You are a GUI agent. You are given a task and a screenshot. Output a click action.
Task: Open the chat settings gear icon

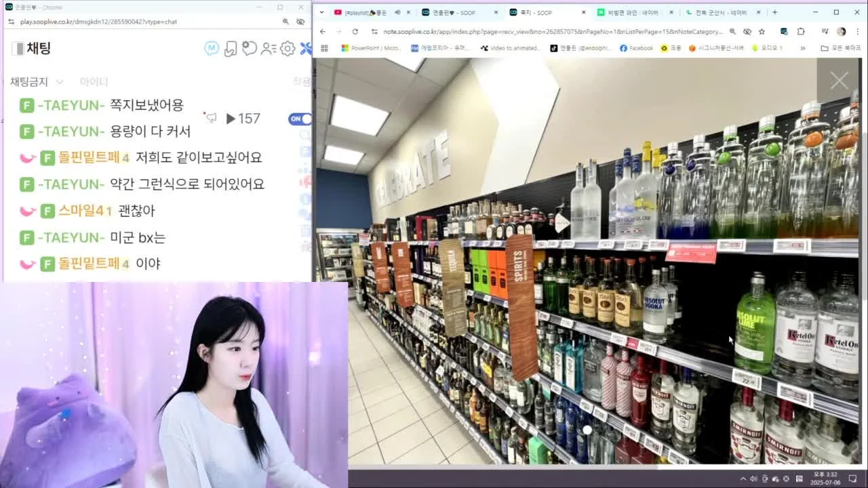click(288, 48)
